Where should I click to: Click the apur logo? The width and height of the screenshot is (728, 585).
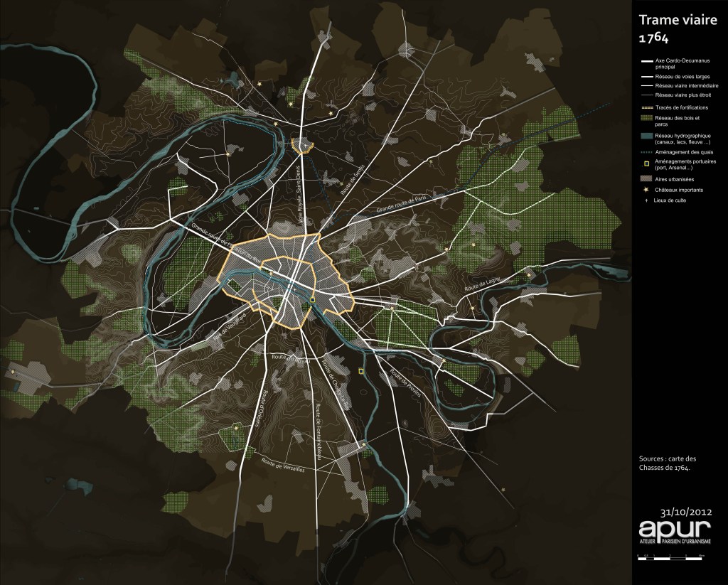(x=674, y=530)
